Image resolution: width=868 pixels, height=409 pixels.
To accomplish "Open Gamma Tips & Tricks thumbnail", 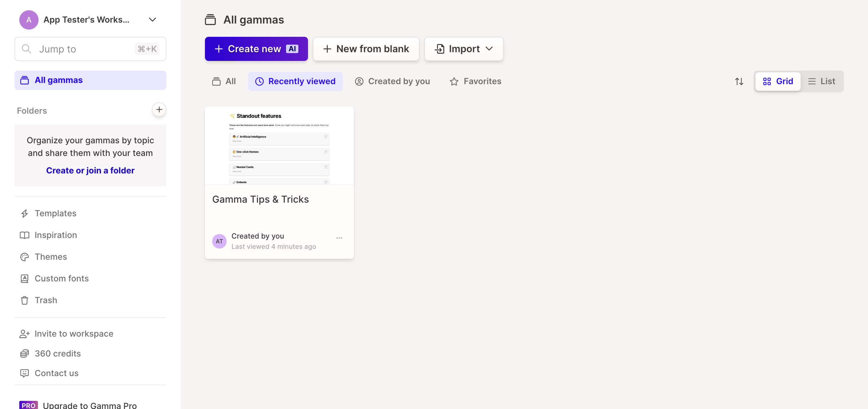I will [x=279, y=146].
